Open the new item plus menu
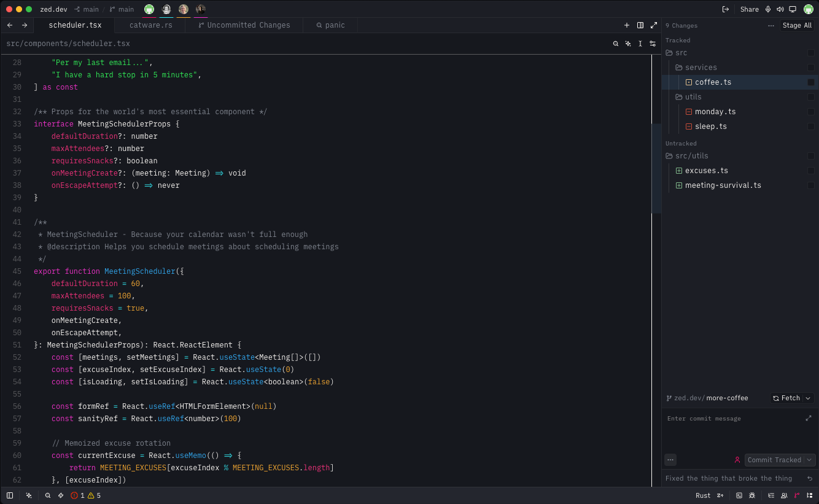This screenshot has height=504, width=819. coord(627,25)
